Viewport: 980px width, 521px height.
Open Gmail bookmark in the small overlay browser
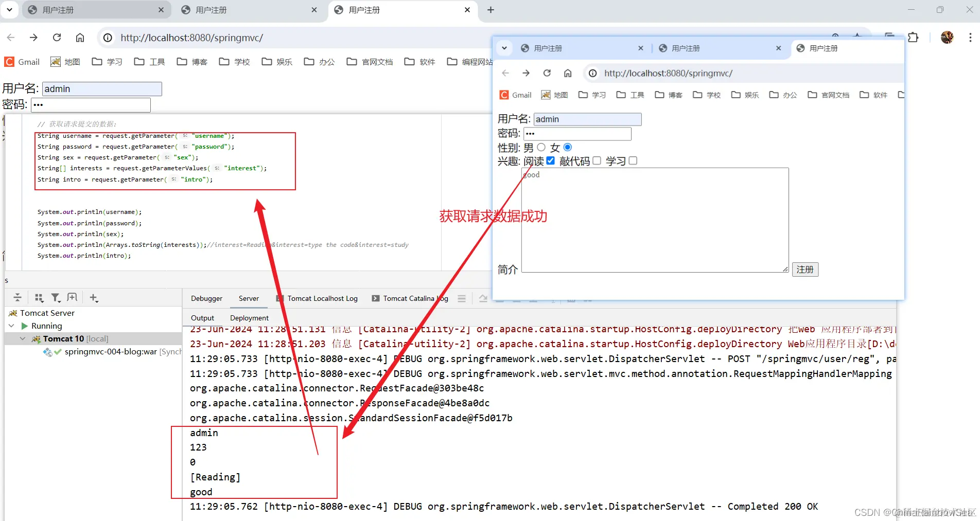pyautogui.click(x=516, y=95)
